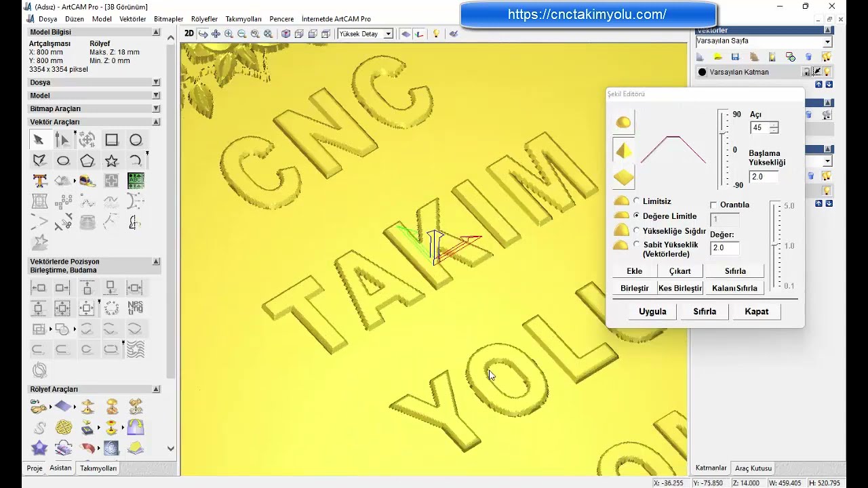Click the purple star relief tool
The image size is (868, 488).
pyautogui.click(x=39, y=448)
